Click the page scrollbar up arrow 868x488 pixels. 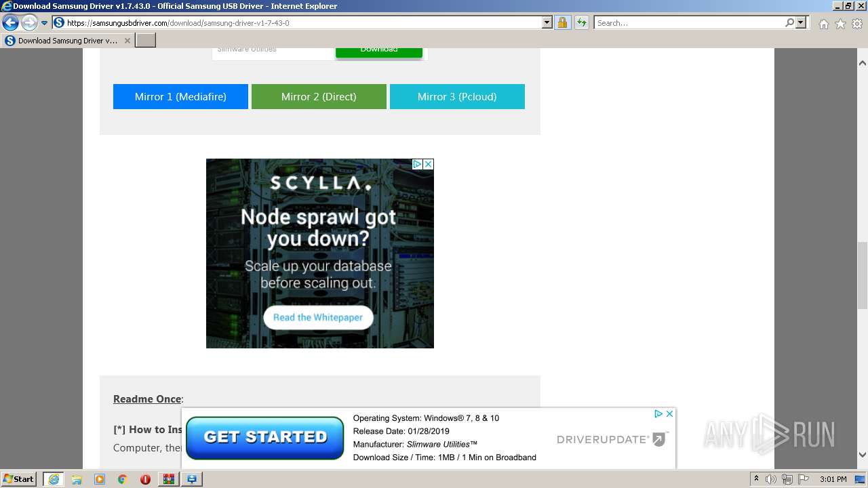[862, 63]
